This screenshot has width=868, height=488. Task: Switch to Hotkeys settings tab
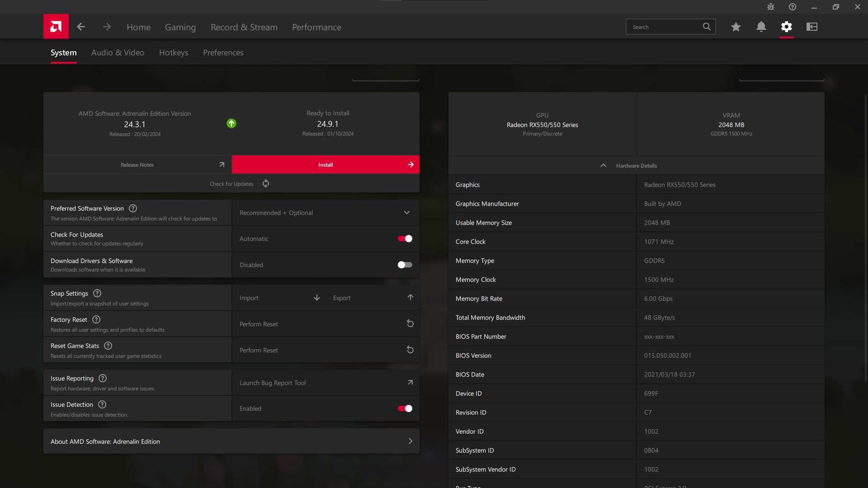(174, 52)
